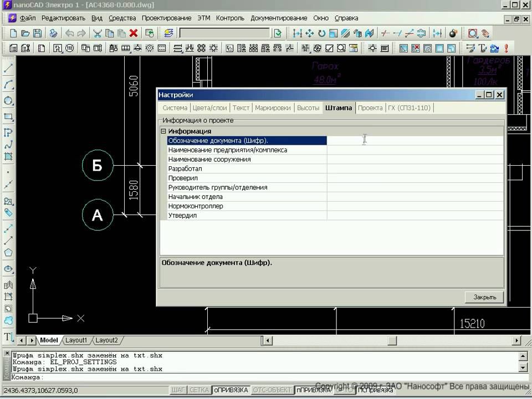Screen dimensions: 532x399
Task: Select the Pan hand icon
Action: tap(485, 33)
